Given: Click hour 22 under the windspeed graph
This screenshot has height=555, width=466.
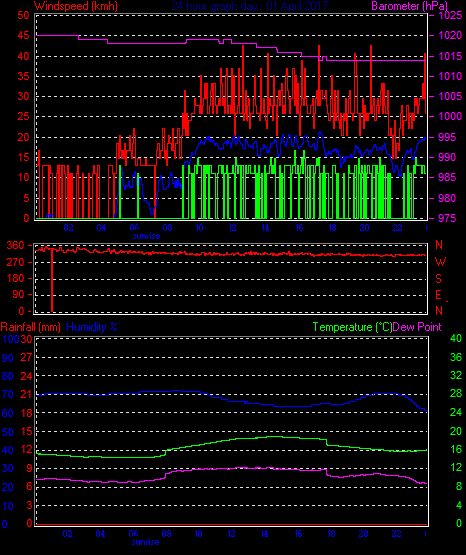Looking at the screenshot, I should point(397,228).
